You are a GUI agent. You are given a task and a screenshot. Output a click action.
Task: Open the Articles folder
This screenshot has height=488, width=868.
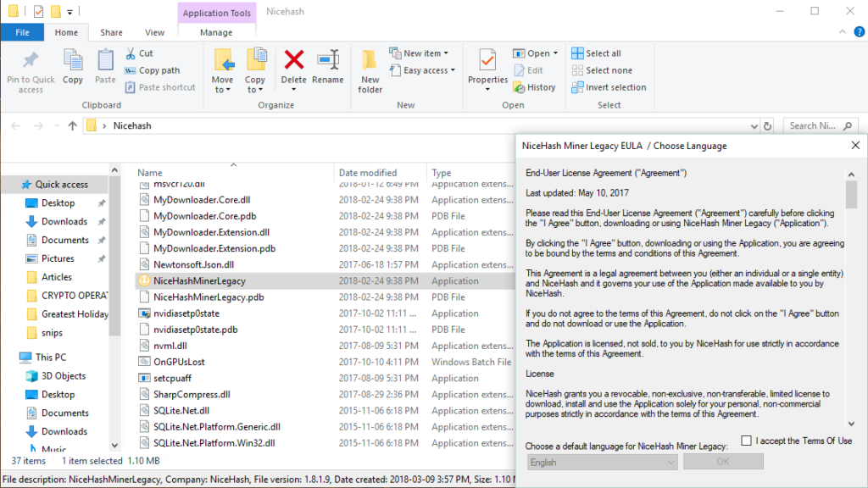pyautogui.click(x=57, y=277)
